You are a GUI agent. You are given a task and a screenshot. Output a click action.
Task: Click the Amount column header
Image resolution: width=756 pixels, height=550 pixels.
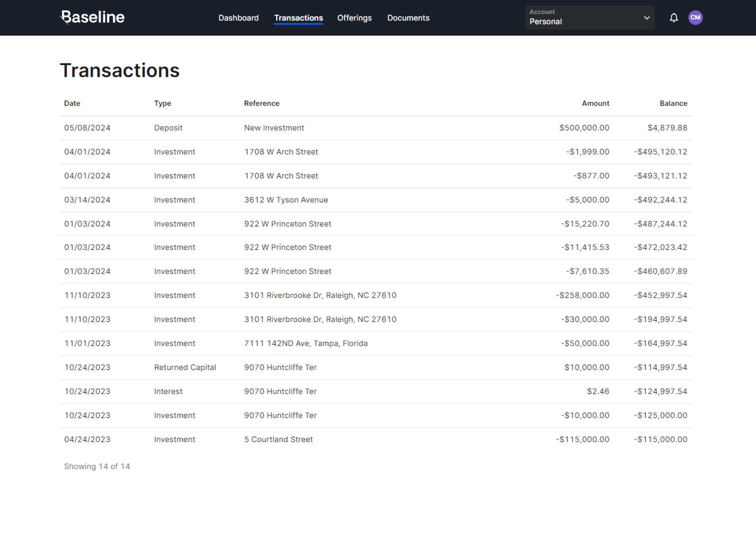coord(595,103)
